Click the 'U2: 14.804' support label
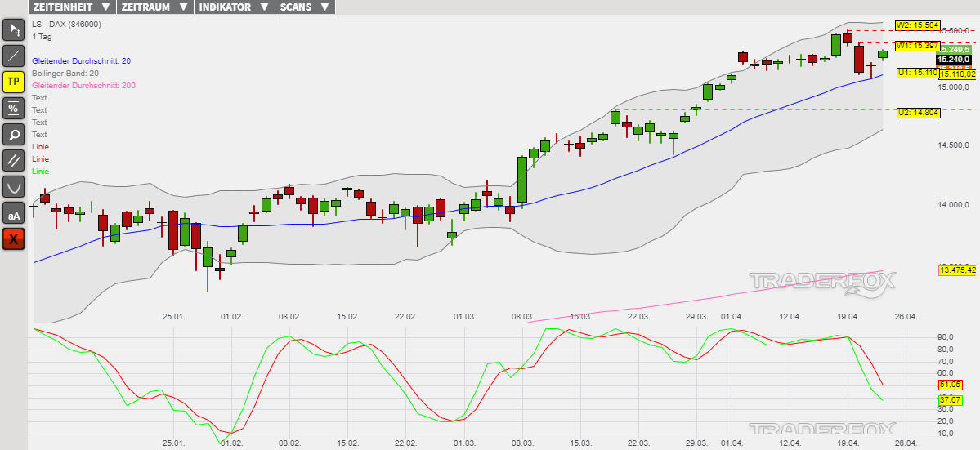This screenshot has width=980, height=450. pos(916,113)
